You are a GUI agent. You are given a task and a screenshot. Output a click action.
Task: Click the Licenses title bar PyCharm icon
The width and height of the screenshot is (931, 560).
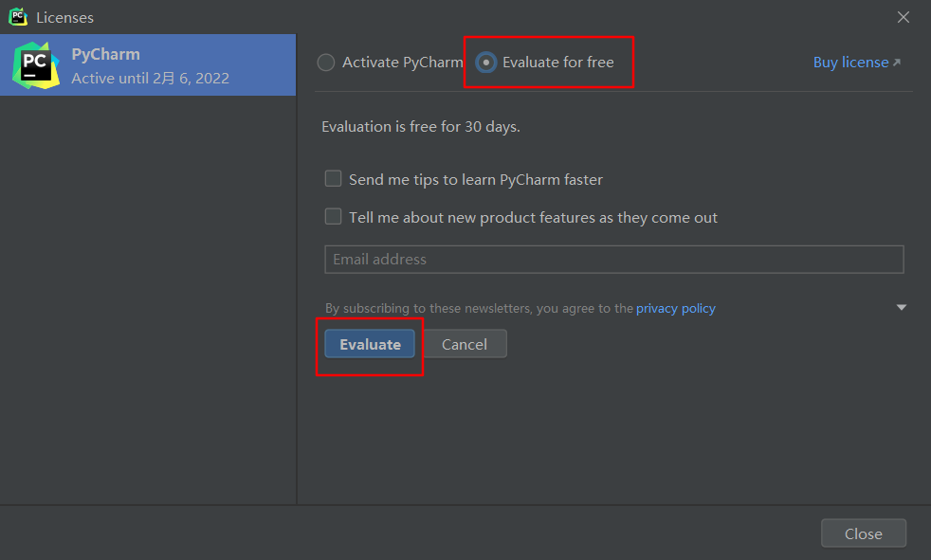pyautogui.click(x=18, y=17)
